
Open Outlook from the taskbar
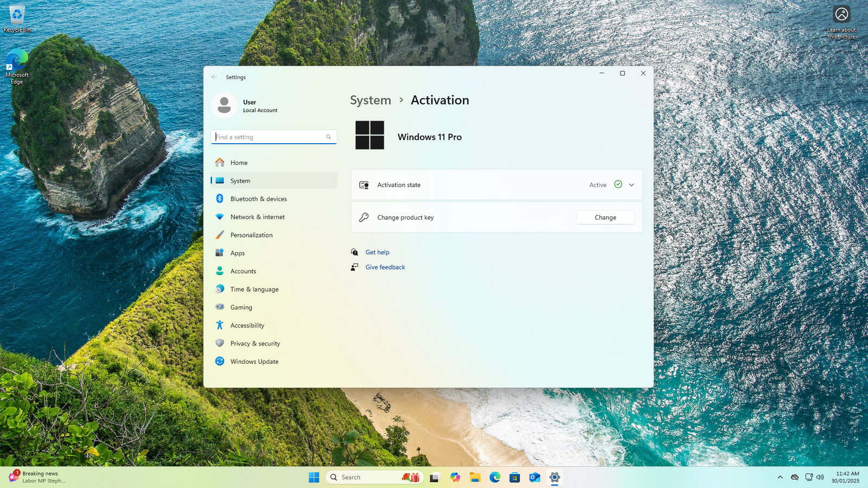(535, 477)
